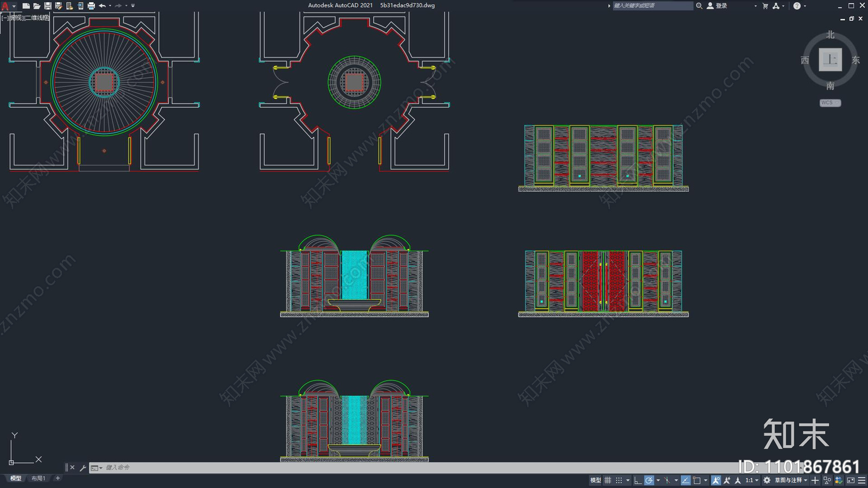
Task: Click the Save diskette icon
Action: click(48, 6)
